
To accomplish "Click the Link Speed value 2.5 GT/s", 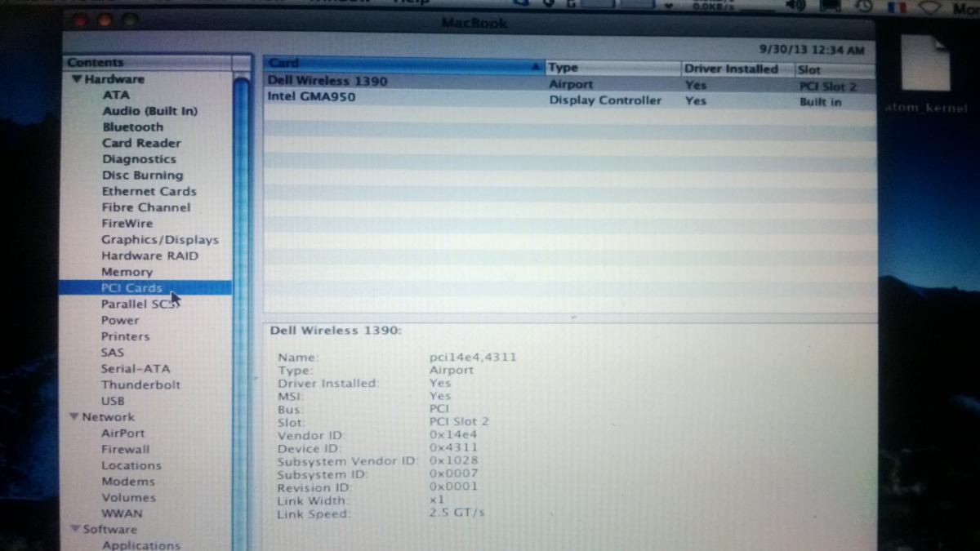I will (x=457, y=513).
